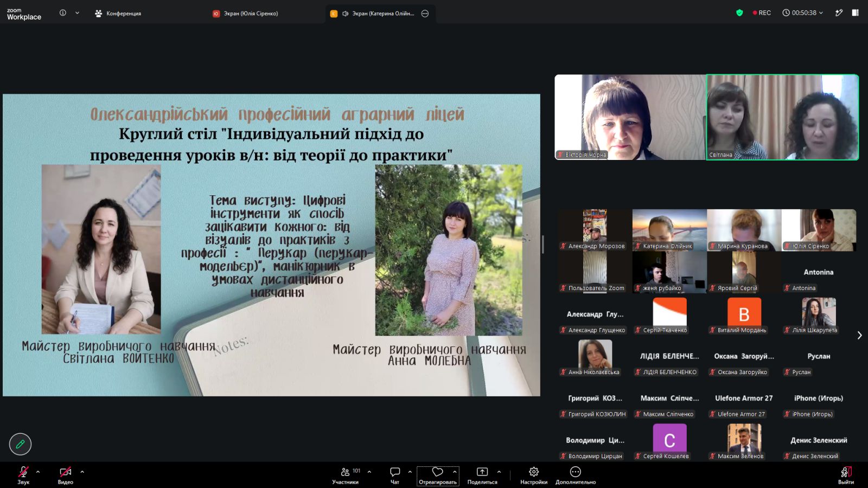Unmute microphone with Звук button
The image size is (868, 488).
click(x=23, y=475)
